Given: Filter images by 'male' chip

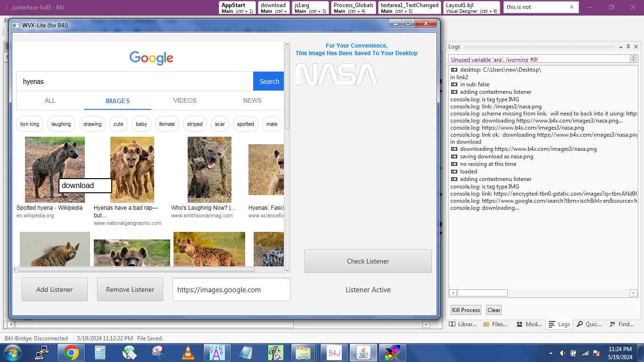Looking at the screenshot, I should point(272,124).
